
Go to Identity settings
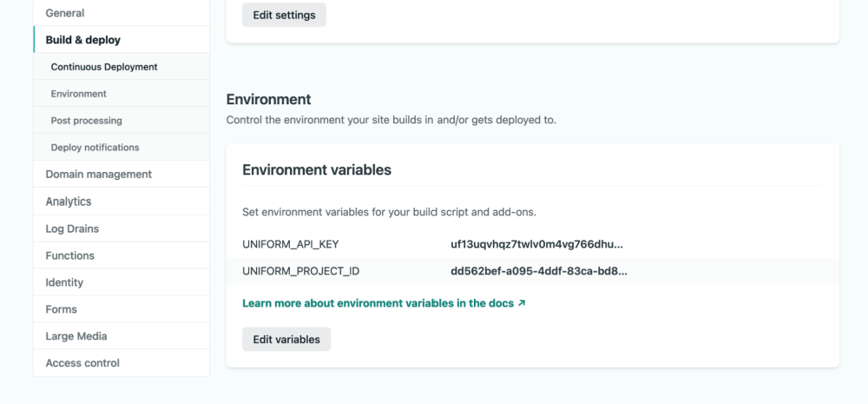click(x=65, y=282)
